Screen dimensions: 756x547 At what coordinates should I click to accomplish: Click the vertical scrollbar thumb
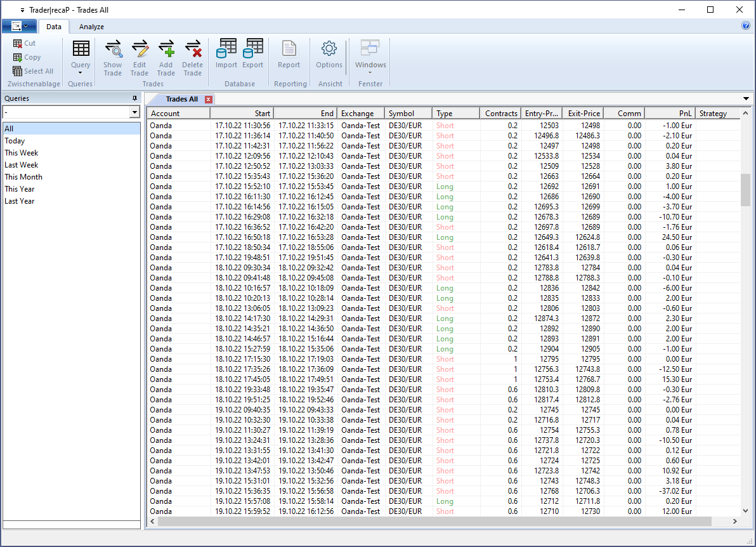(x=745, y=190)
